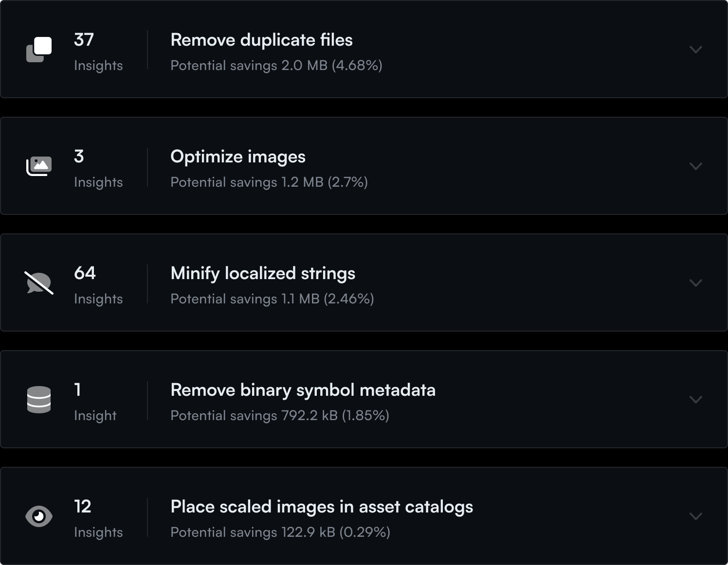
Task: Select the Minify localized strings heading
Action: tap(263, 273)
